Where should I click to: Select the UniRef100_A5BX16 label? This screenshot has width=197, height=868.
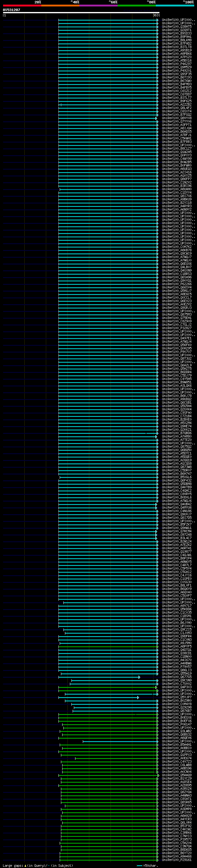coord(177,60)
